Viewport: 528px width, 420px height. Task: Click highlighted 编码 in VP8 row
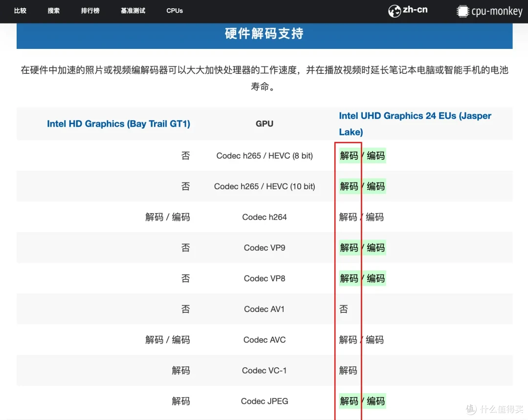(x=375, y=278)
